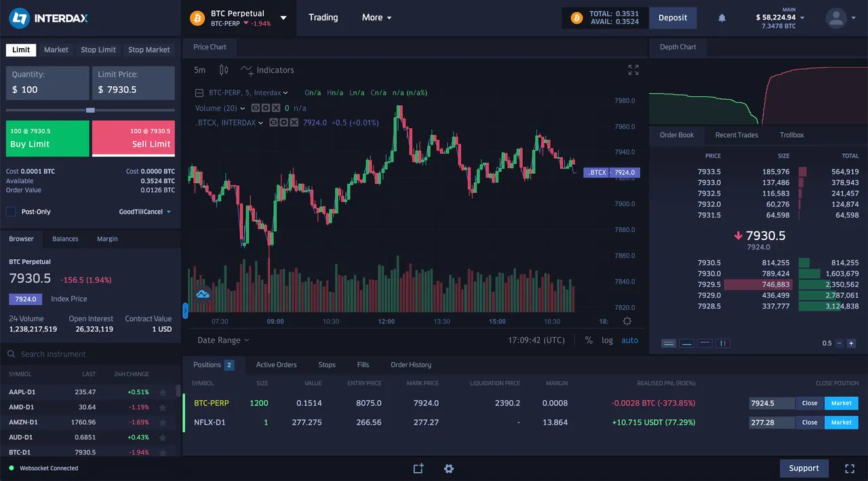This screenshot has width=868, height=481.
Task: Open .BTCX indicator settings gear
Action: coord(284,123)
